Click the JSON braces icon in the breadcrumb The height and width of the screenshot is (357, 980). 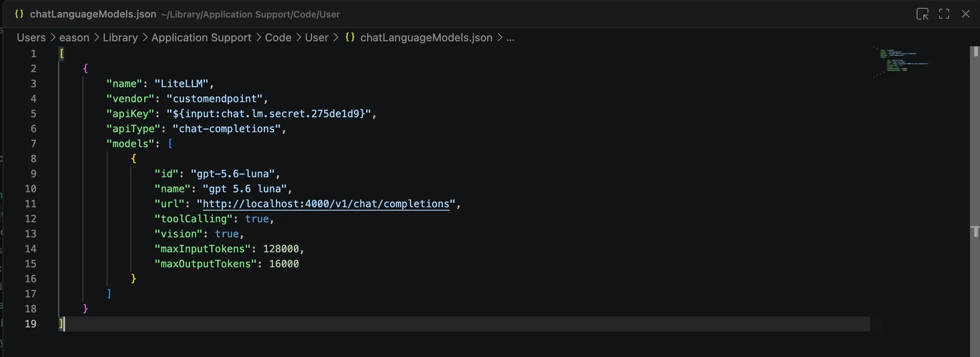point(350,37)
